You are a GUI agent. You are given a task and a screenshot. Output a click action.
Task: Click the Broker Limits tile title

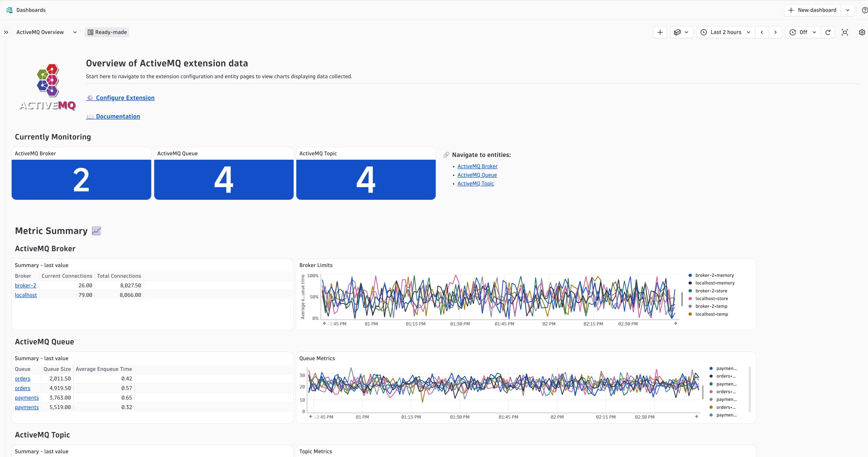[x=316, y=265]
